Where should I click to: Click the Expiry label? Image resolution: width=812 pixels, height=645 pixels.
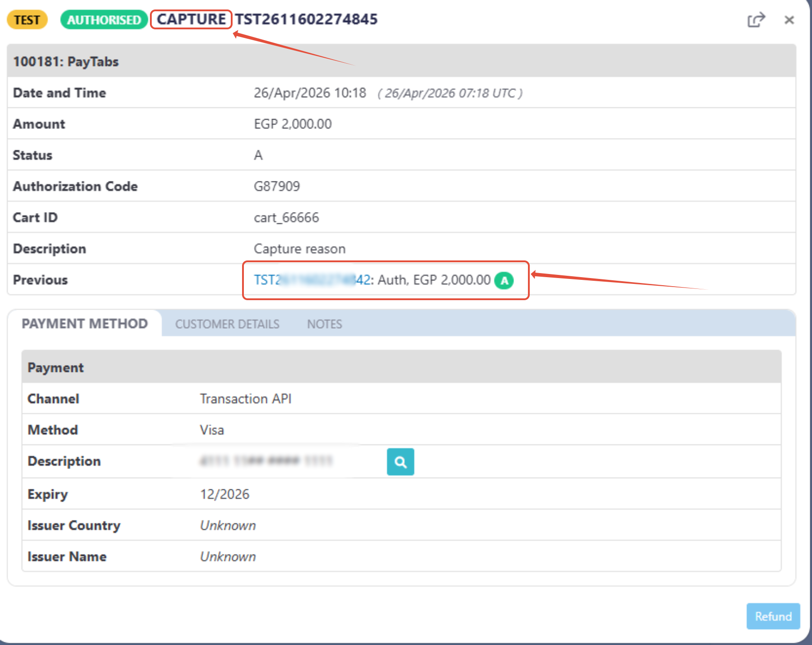click(x=47, y=494)
